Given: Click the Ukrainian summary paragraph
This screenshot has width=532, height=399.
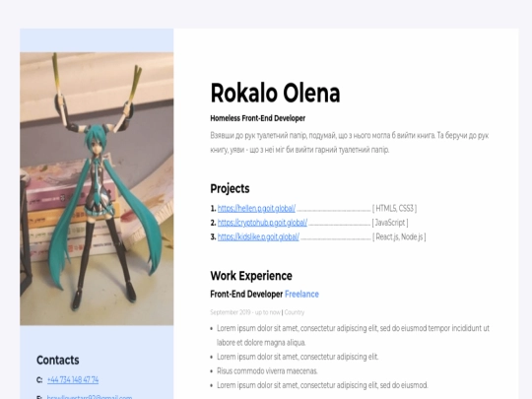Looking at the screenshot, I should [350, 143].
